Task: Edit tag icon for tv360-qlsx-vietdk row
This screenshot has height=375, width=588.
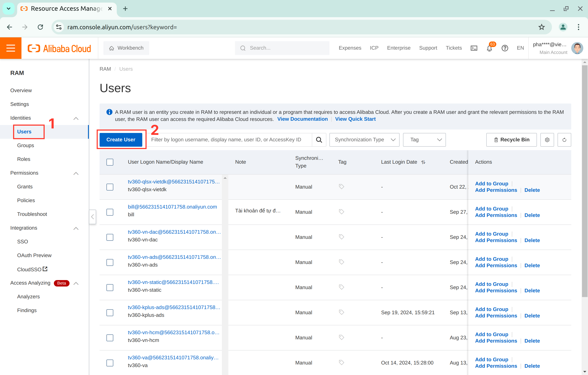Action: pos(341,186)
